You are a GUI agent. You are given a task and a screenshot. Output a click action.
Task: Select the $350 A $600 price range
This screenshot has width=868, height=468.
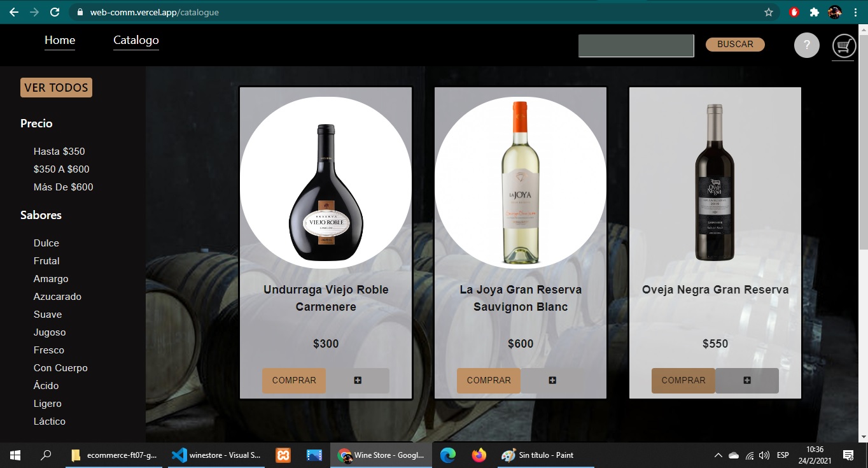[x=61, y=169]
